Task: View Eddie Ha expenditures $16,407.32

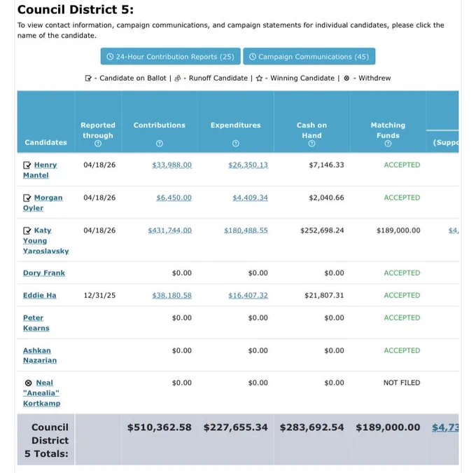Action: point(248,296)
